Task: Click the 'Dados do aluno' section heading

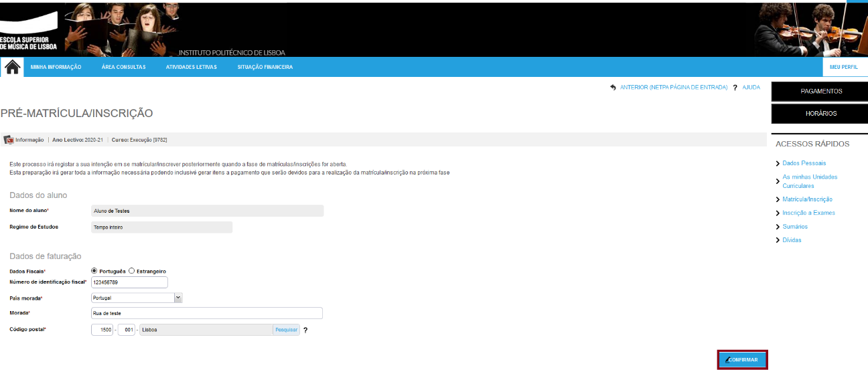Action: pos(38,195)
